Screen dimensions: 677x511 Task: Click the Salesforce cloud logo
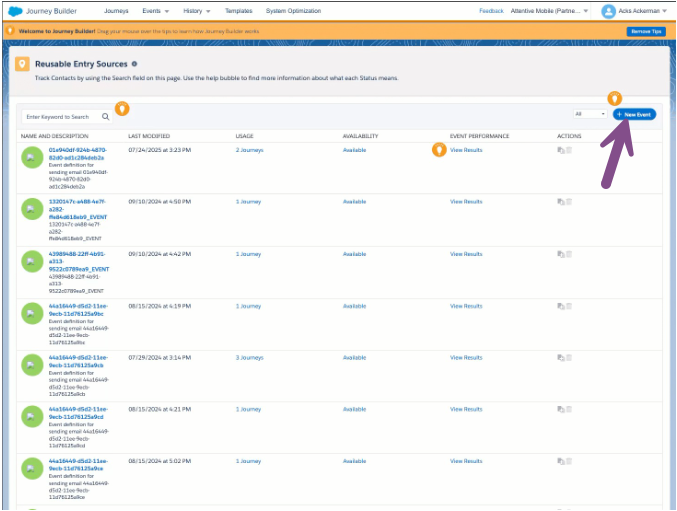tap(14, 11)
